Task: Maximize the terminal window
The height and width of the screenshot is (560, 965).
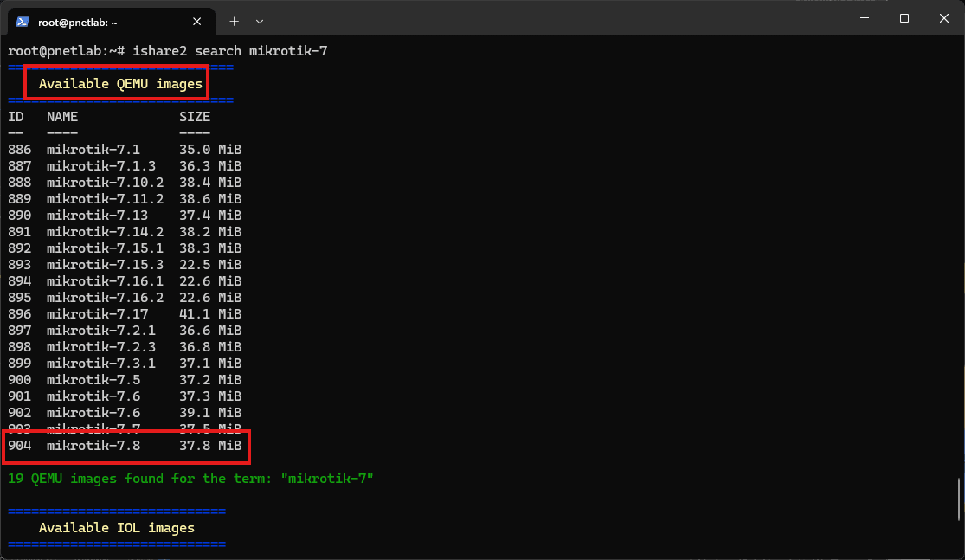Action: pos(904,18)
